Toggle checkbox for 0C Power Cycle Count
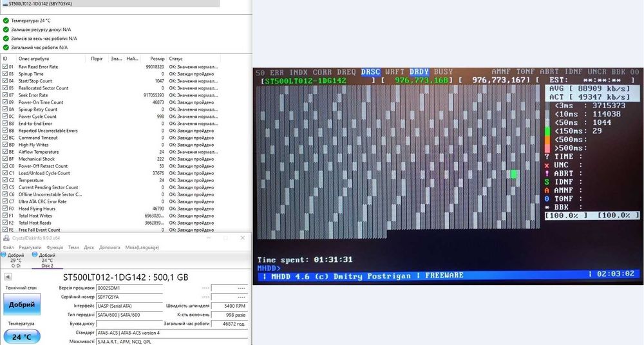The width and height of the screenshot is (644, 345). tap(5, 117)
